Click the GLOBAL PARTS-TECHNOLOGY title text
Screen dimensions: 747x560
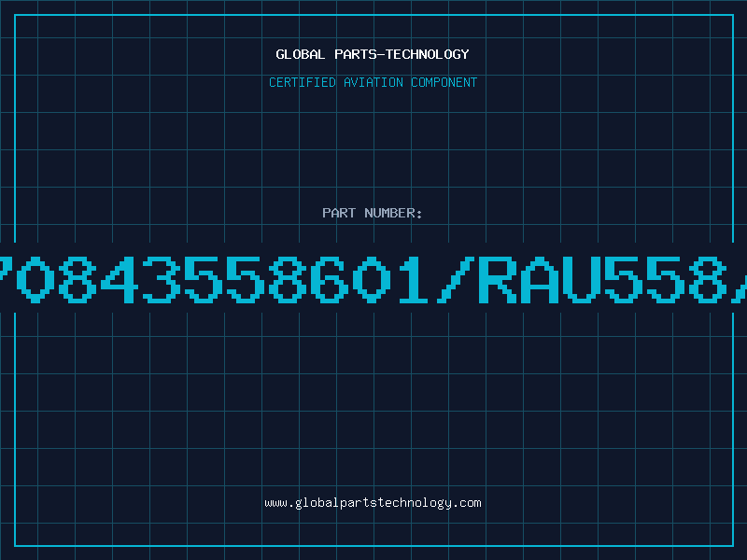tap(373, 54)
